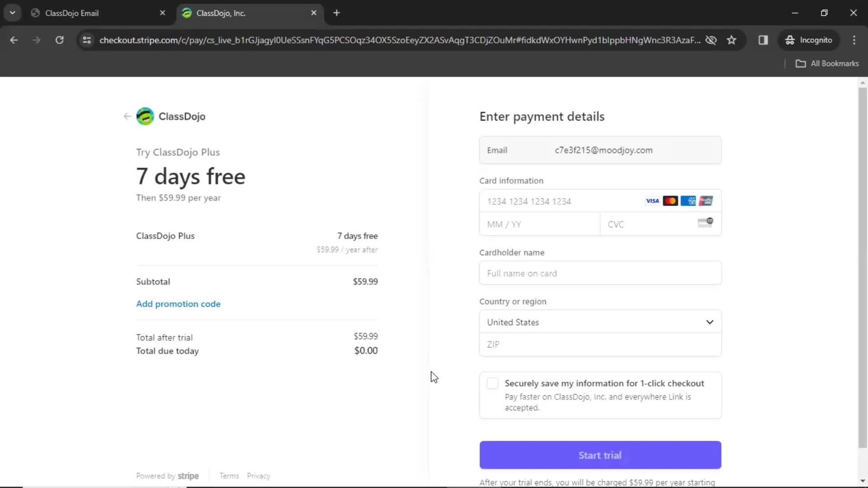
Task: Click the Mastercard icon
Action: pos(670,201)
